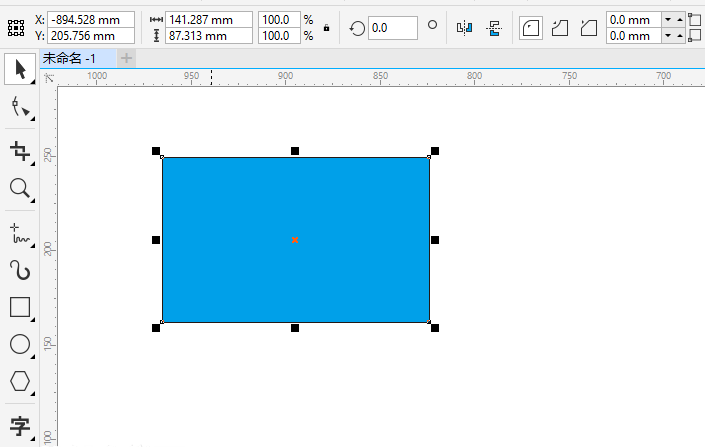Add a new document with the plus tab
This screenshot has height=447, width=705.
click(126, 58)
